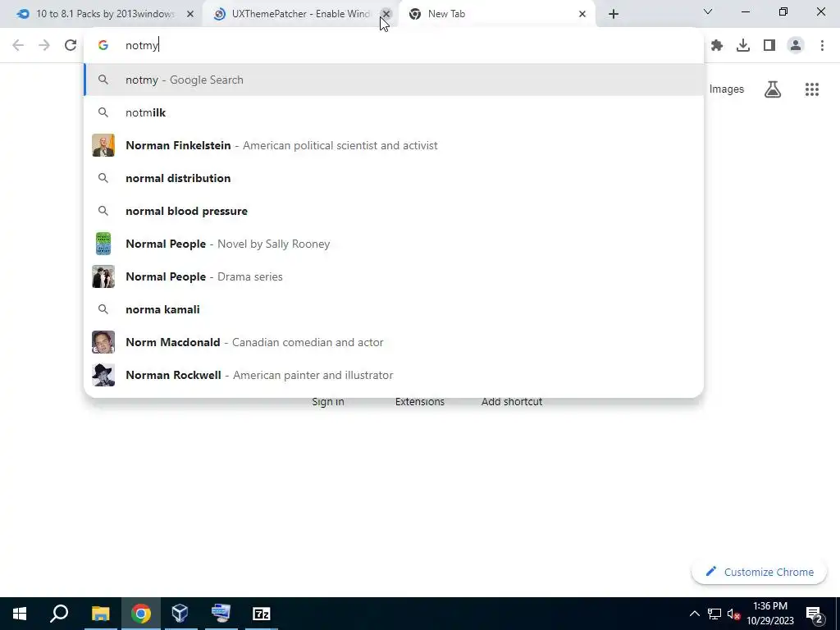
Task: Open the Windows Start menu
Action: tap(20, 614)
